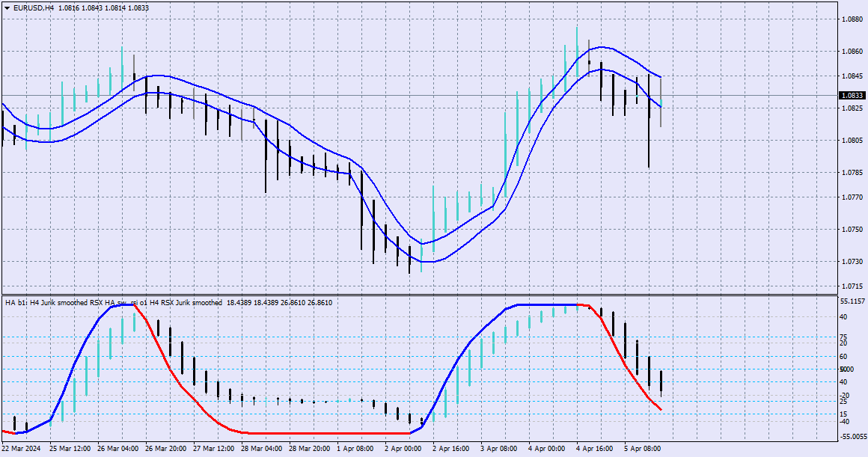
Task: Click the 4 Apr 16:00 time label
Action: point(595,449)
